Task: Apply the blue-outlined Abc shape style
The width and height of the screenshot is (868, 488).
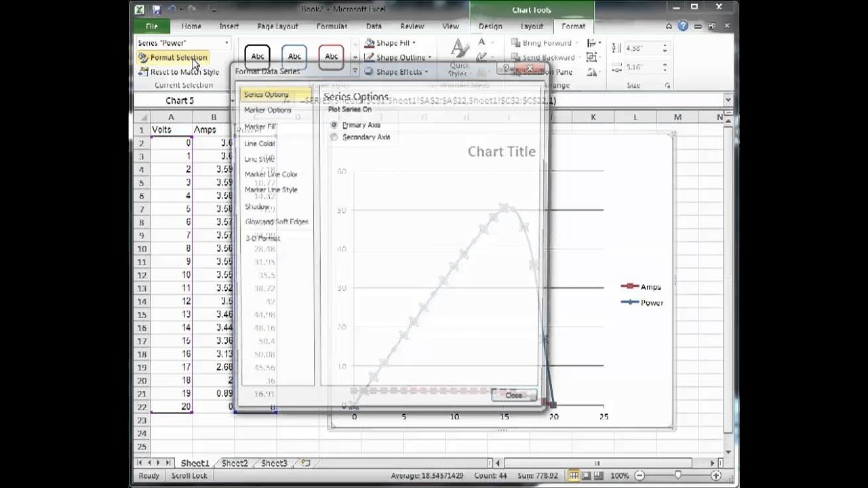Action: click(294, 57)
